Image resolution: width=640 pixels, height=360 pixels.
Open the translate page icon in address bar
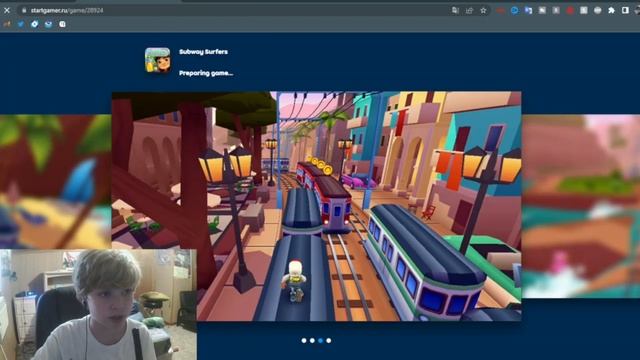[x=455, y=10]
